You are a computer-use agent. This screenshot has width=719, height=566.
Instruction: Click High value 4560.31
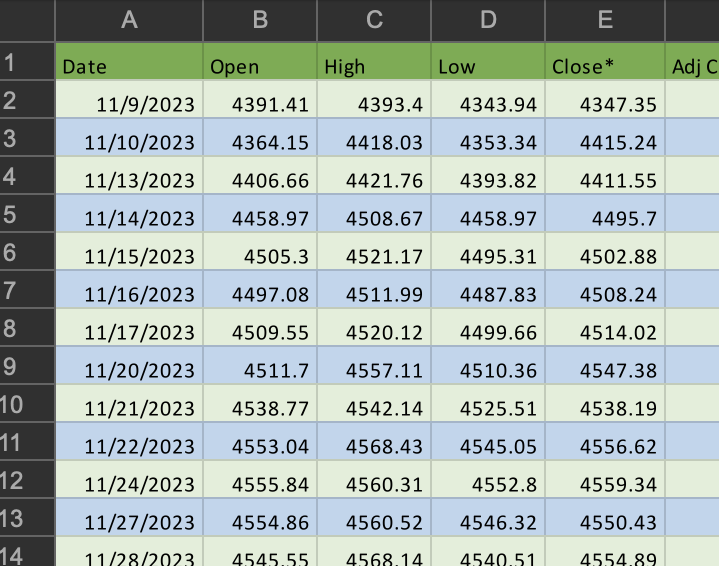(374, 479)
